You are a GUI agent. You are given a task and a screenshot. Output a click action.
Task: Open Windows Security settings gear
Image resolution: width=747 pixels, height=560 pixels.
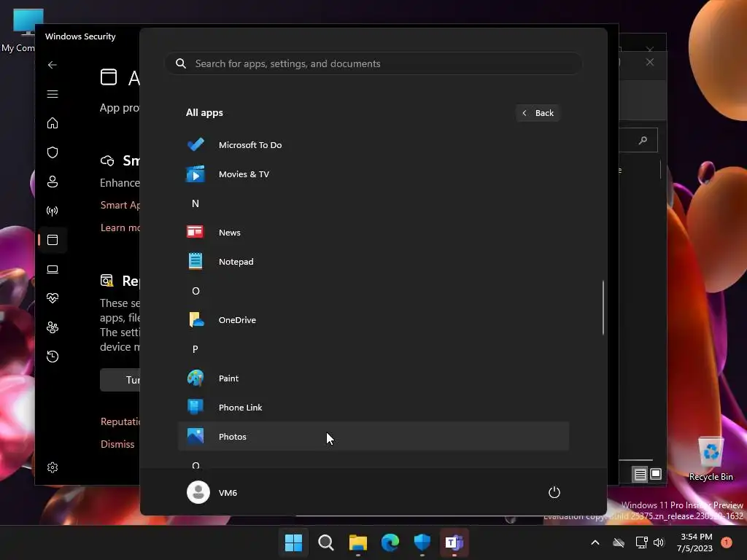(x=53, y=467)
